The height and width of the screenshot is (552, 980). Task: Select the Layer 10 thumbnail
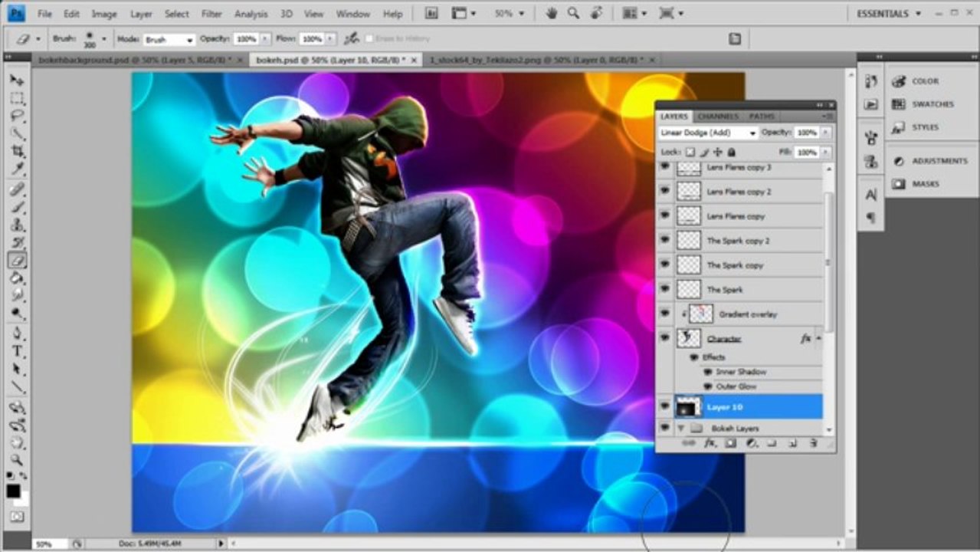[x=688, y=407]
